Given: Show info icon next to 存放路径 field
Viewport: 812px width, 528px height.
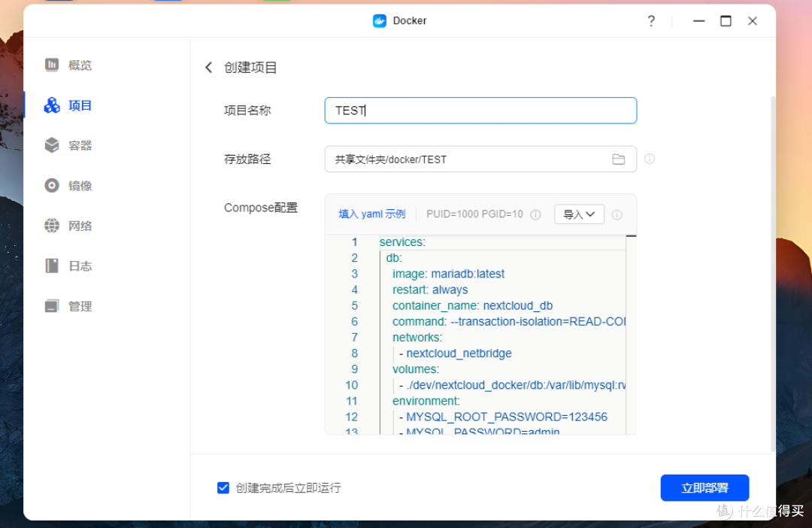Looking at the screenshot, I should tap(650, 159).
